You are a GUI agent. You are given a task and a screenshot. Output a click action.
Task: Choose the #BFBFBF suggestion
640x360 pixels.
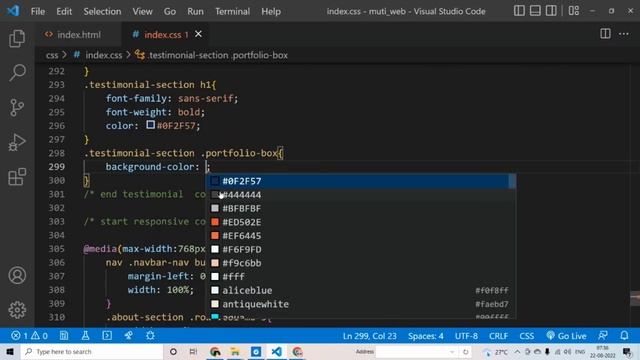point(360,208)
